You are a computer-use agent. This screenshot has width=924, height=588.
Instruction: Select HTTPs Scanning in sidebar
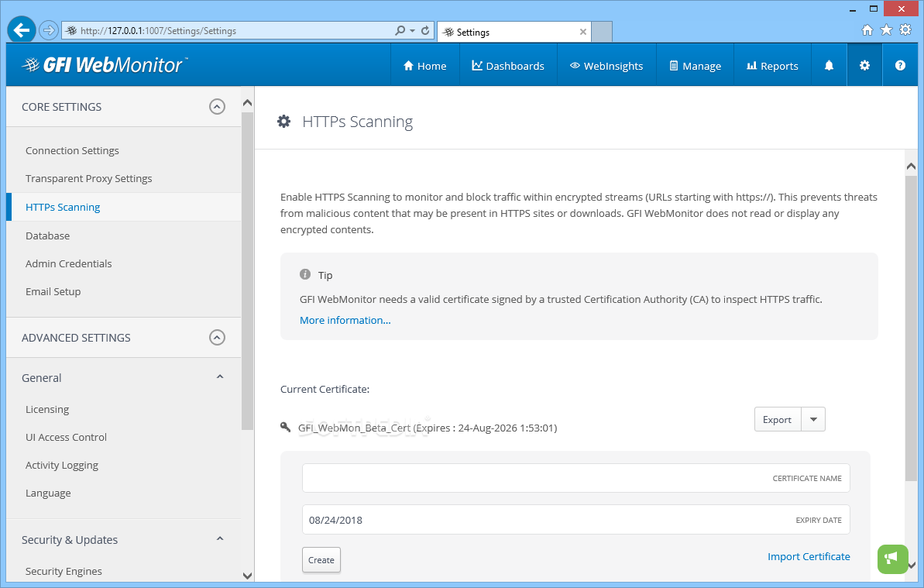(x=63, y=207)
